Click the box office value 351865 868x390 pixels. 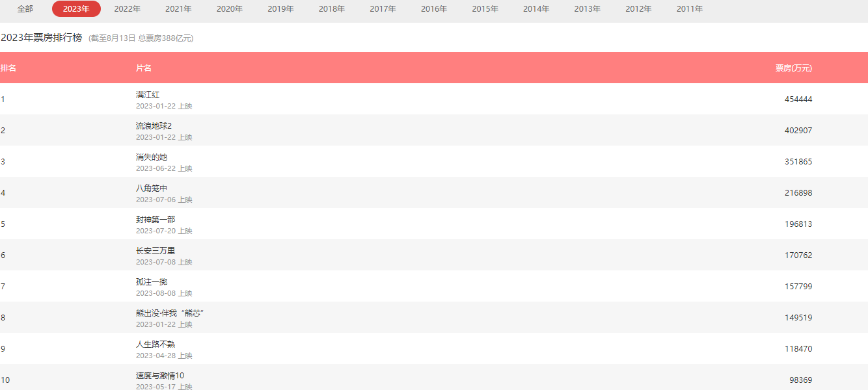coord(798,162)
